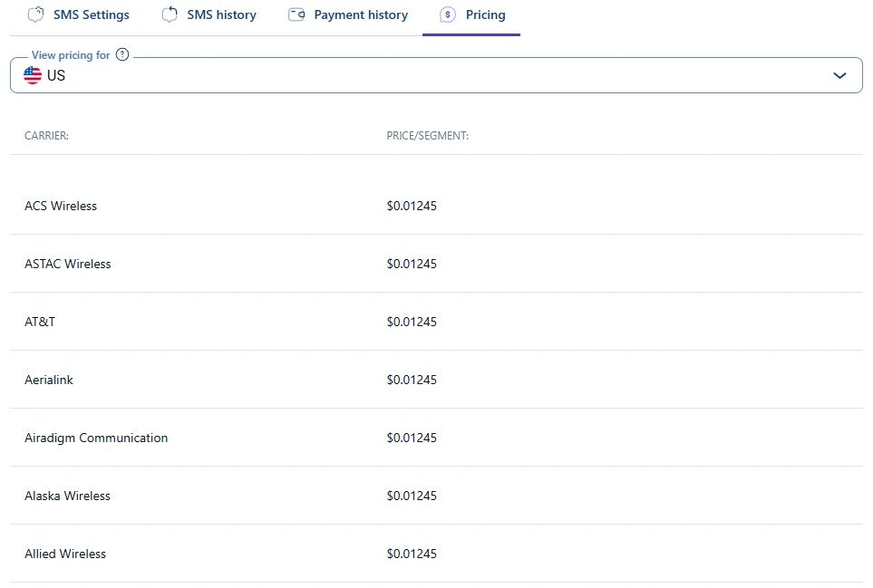Click the CARRIER column header
The width and height of the screenshot is (873, 588).
point(47,136)
